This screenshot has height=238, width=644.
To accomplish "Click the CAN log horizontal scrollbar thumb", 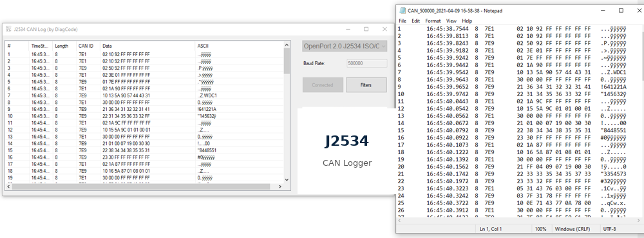I will (141, 186).
